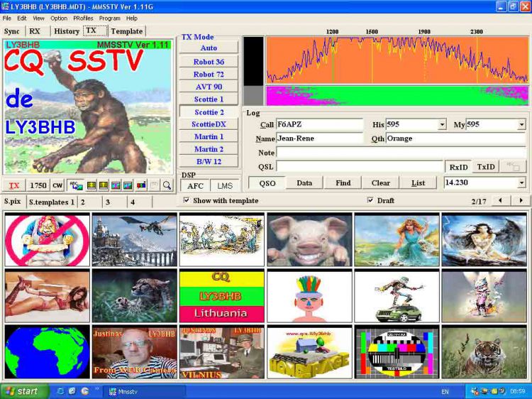Select the feathered headdress face thumbnail
The image size is (532, 399).
click(x=309, y=296)
